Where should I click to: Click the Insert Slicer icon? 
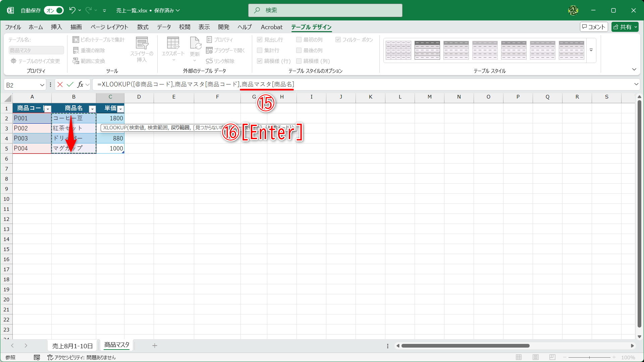(142, 43)
